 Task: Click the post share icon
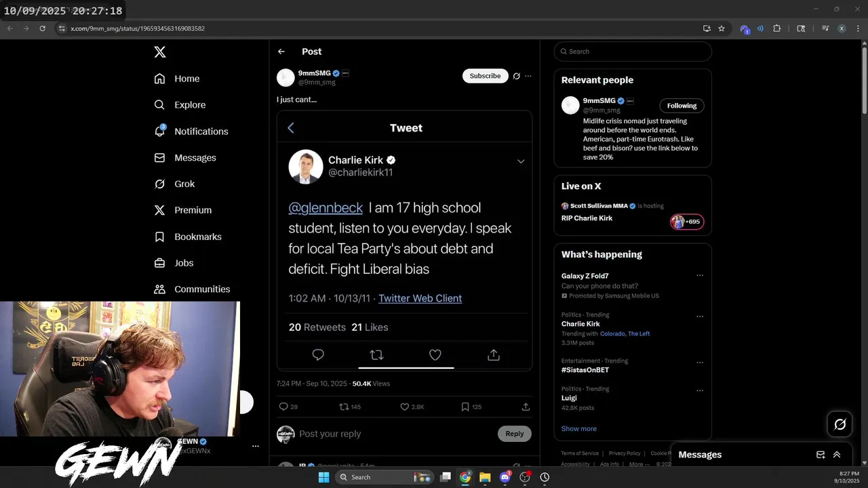point(526,407)
